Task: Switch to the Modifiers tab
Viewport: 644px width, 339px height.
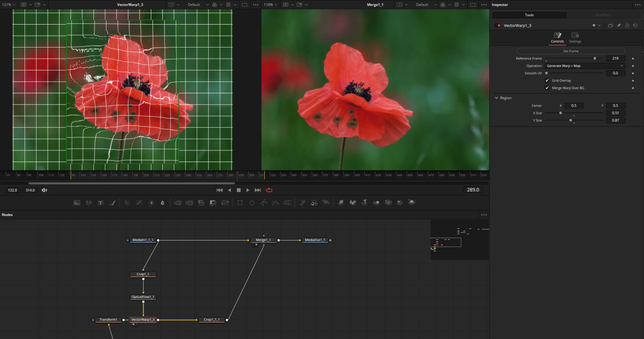Action: tap(602, 15)
